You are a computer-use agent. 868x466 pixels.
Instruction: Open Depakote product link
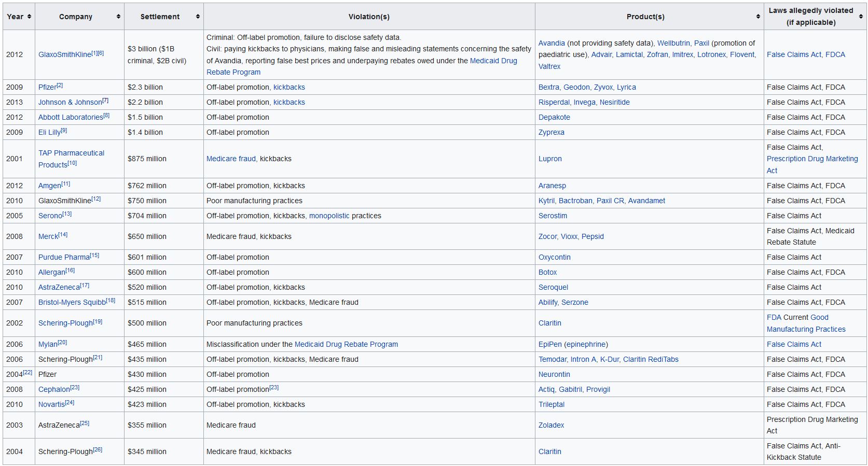[554, 117]
